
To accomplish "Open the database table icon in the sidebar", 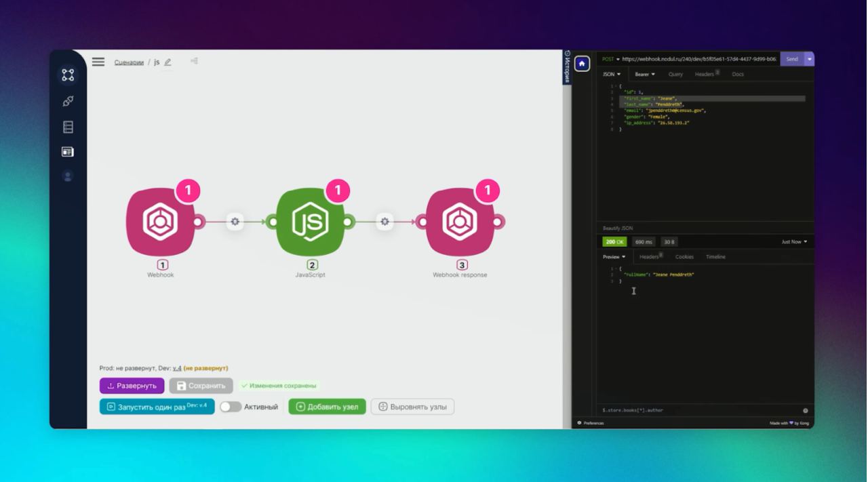I will tap(68, 127).
